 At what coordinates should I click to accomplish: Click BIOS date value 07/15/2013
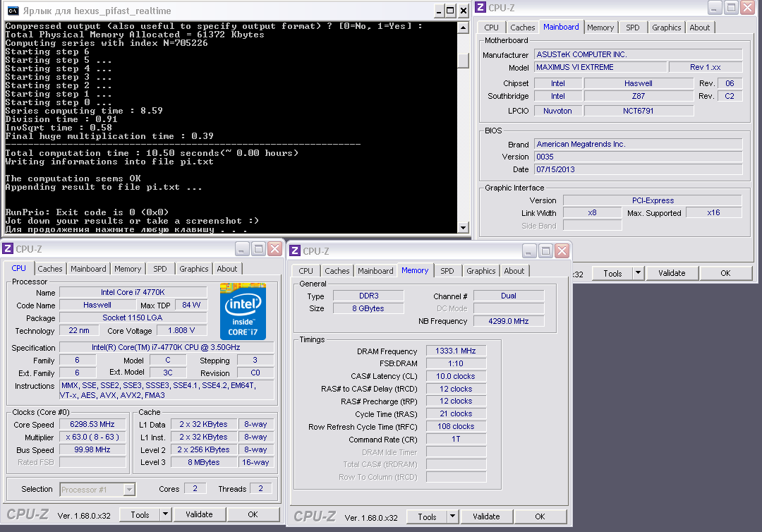point(638,169)
